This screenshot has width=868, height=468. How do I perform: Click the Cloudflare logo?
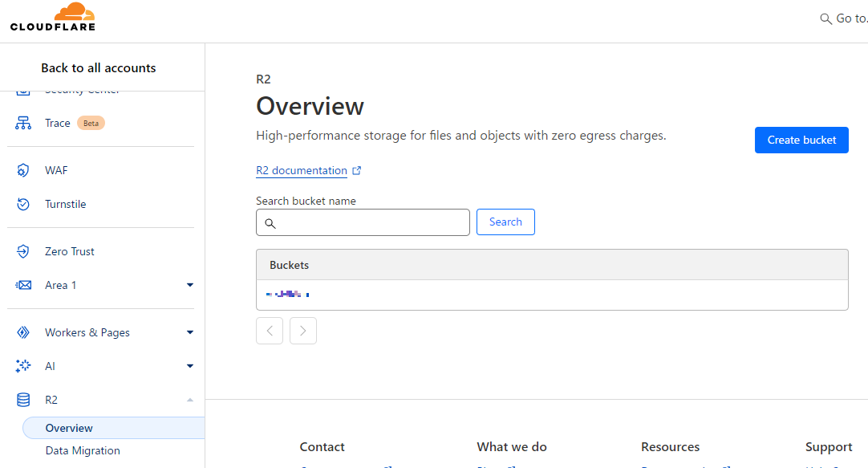point(53,17)
